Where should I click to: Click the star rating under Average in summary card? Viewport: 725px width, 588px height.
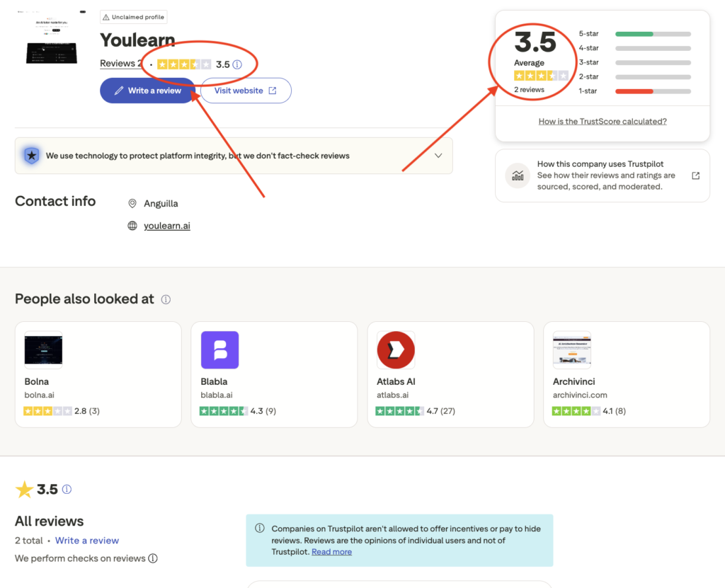pos(541,76)
